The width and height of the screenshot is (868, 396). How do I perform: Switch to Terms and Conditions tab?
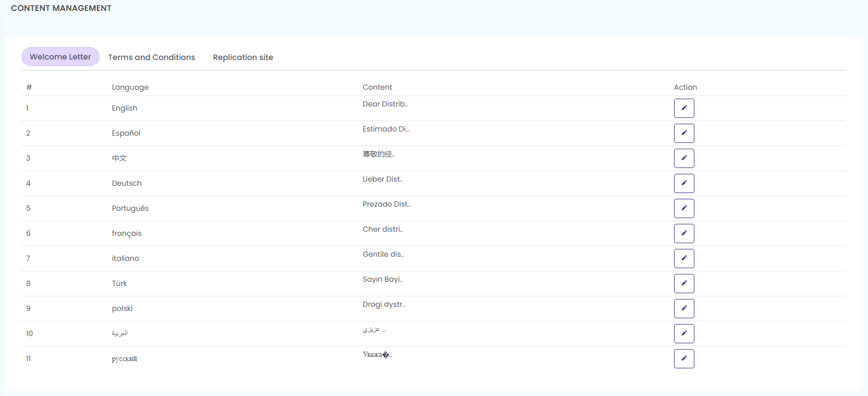click(152, 57)
